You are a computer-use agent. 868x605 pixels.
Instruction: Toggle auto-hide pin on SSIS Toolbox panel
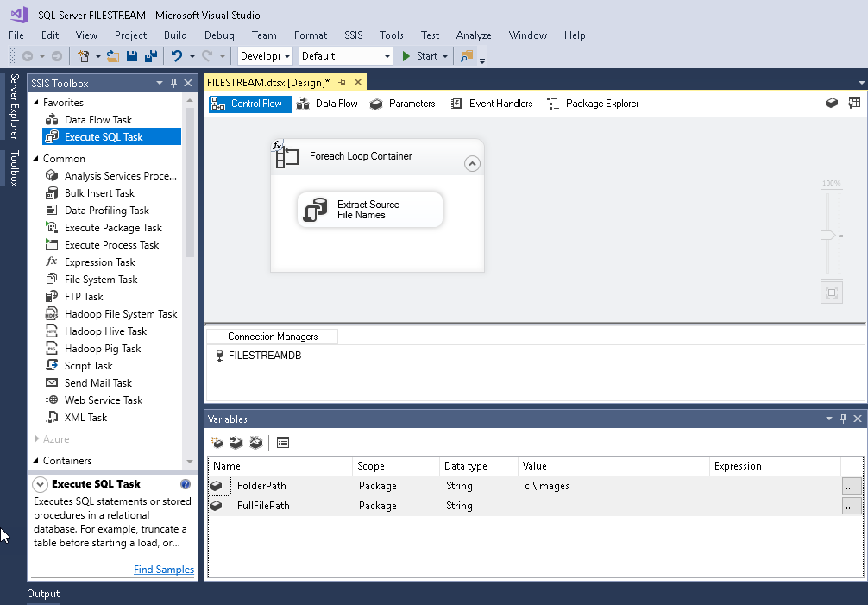tap(173, 83)
